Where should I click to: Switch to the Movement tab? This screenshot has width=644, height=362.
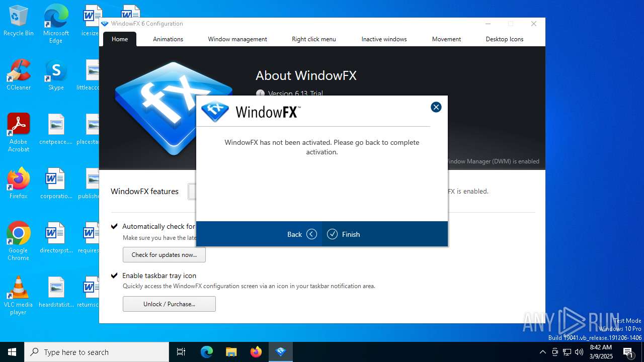[446, 39]
